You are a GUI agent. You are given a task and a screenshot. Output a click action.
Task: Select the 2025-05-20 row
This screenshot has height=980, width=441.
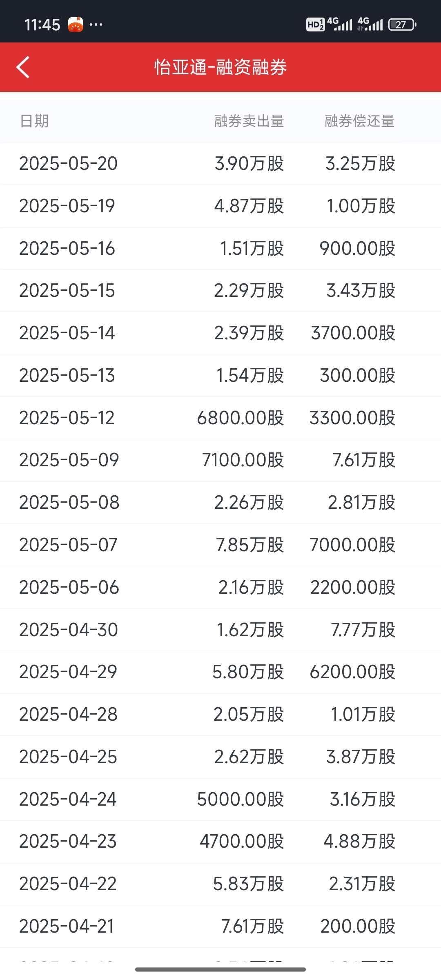coord(220,164)
